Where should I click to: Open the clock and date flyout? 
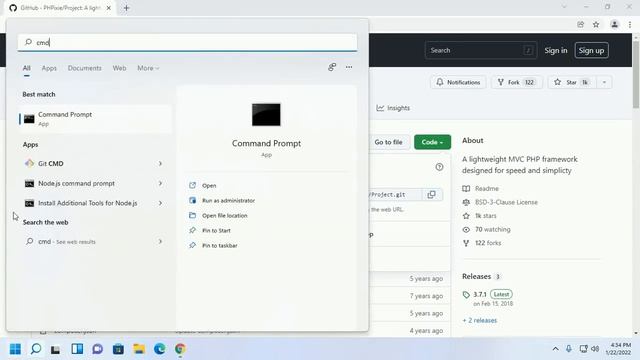pyautogui.click(x=619, y=349)
